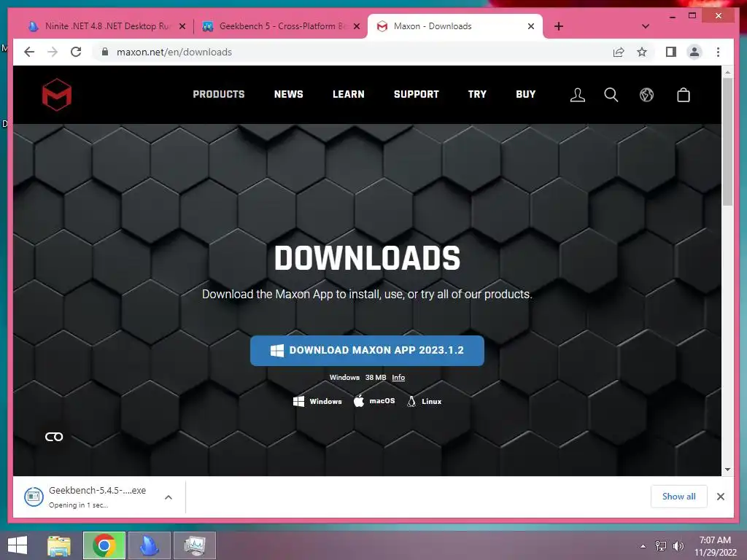Select the Linux platform option
This screenshot has height=560, width=747.
(x=425, y=402)
